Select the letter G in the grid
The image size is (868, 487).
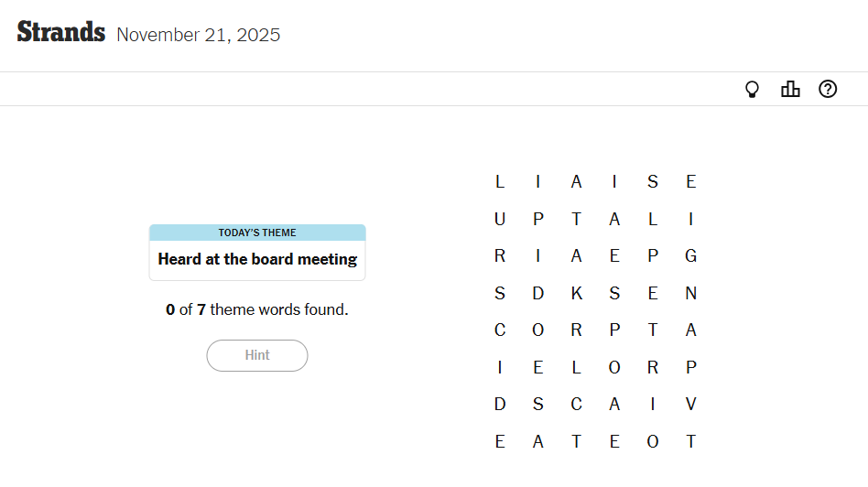(x=691, y=255)
